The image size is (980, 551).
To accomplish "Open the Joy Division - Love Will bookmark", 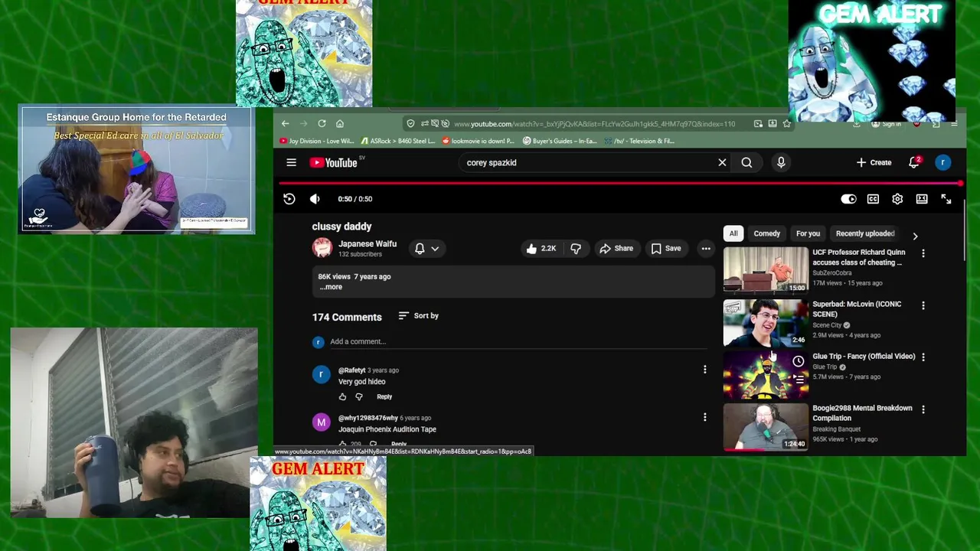I will (317, 141).
